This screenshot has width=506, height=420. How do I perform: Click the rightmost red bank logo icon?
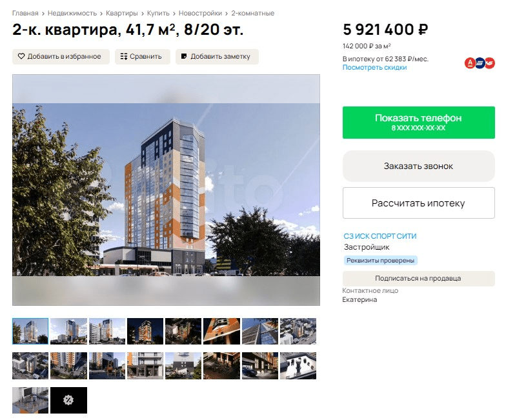(x=490, y=63)
